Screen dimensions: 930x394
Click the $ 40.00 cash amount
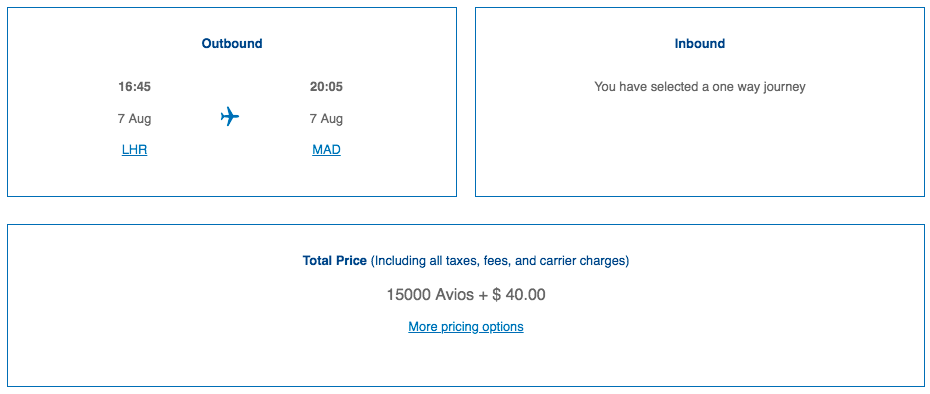coord(519,294)
